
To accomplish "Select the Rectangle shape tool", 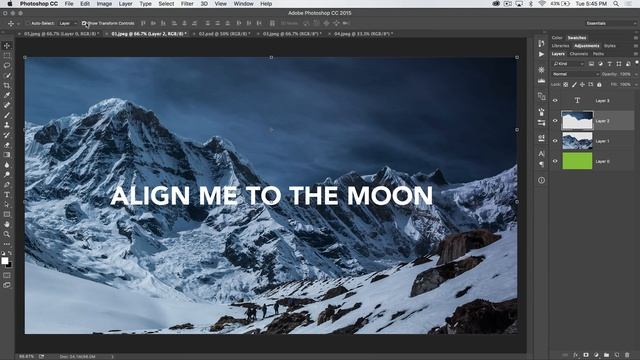I will coord(7,214).
